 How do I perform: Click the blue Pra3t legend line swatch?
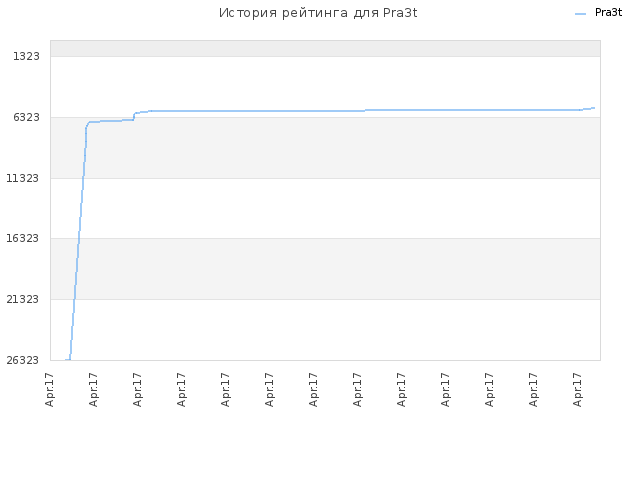(580, 14)
